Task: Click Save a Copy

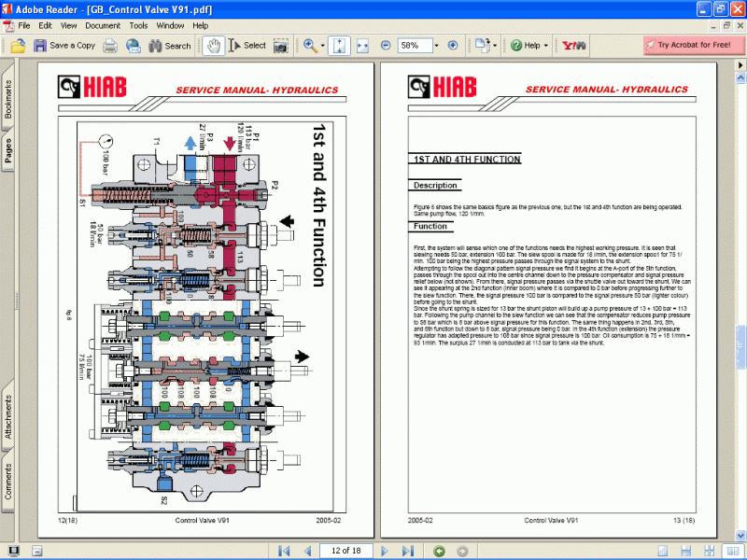Action: click(64, 46)
